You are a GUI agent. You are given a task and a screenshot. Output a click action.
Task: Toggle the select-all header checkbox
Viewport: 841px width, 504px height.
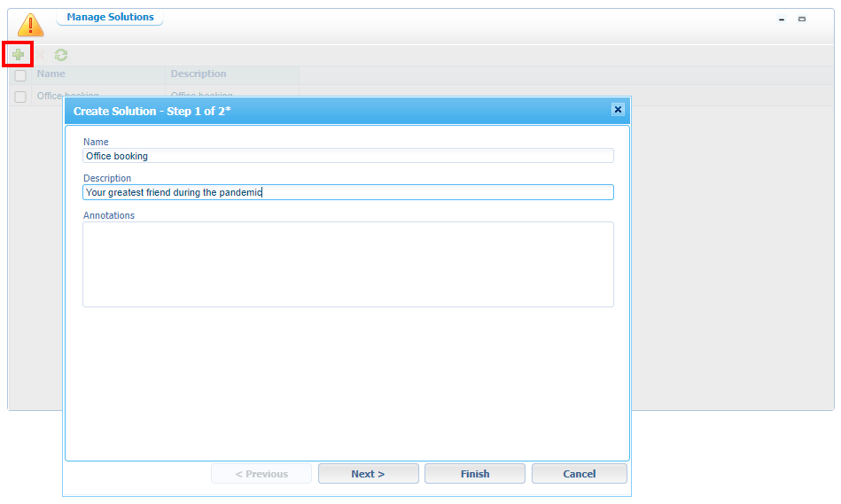[x=20, y=75]
